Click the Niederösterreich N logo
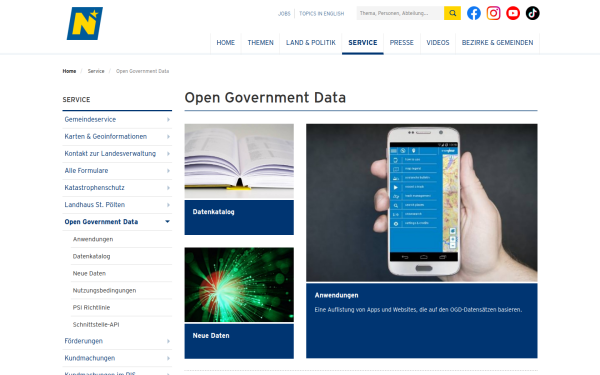 click(x=85, y=23)
